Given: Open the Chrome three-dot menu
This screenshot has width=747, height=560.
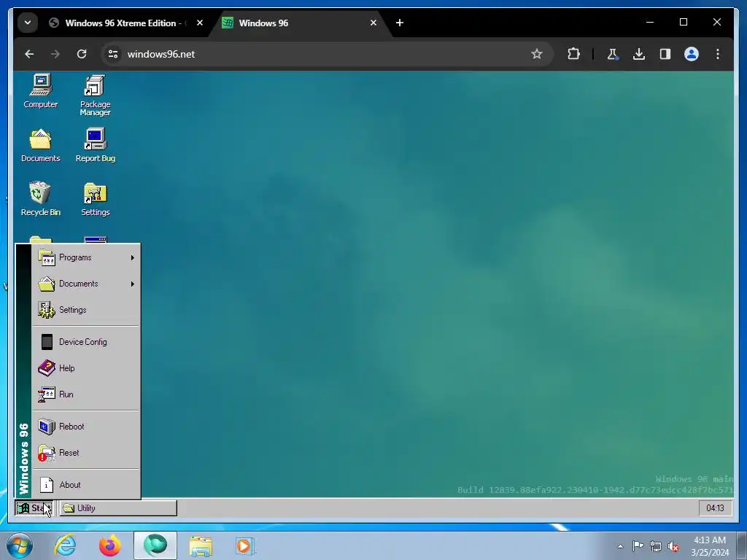Looking at the screenshot, I should tap(718, 54).
